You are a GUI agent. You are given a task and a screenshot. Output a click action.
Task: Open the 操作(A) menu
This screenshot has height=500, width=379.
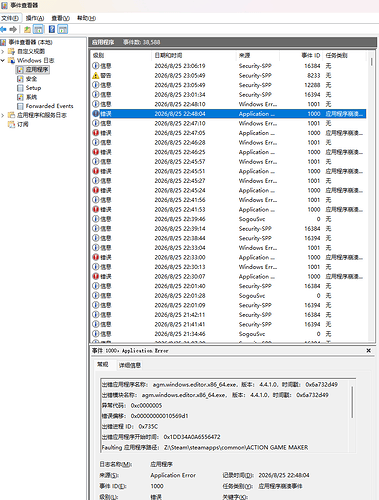pos(35,18)
